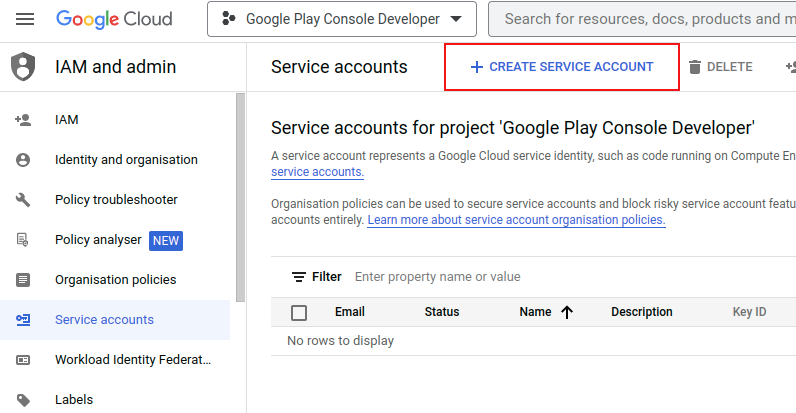Click heading Service accounts for project

[x=513, y=128]
